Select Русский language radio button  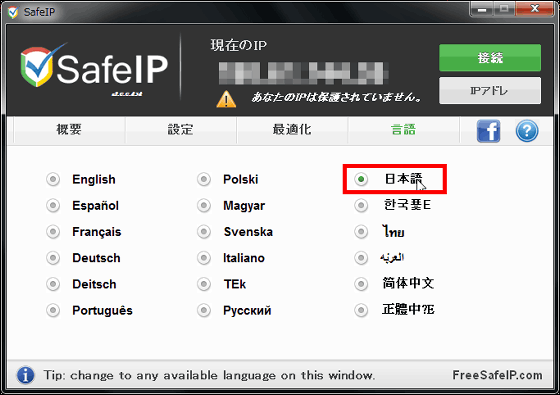(204, 310)
